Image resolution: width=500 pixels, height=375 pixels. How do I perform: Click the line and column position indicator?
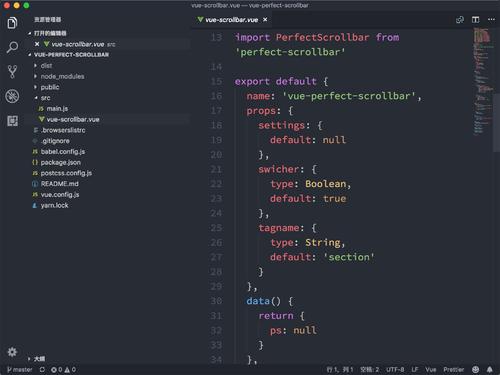pos(340,369)
